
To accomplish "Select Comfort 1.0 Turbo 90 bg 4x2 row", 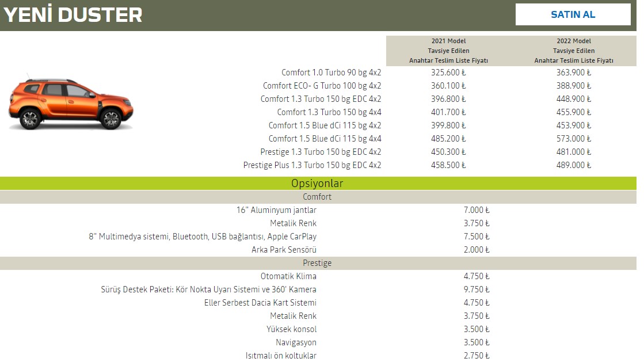I will pos(331,73).
